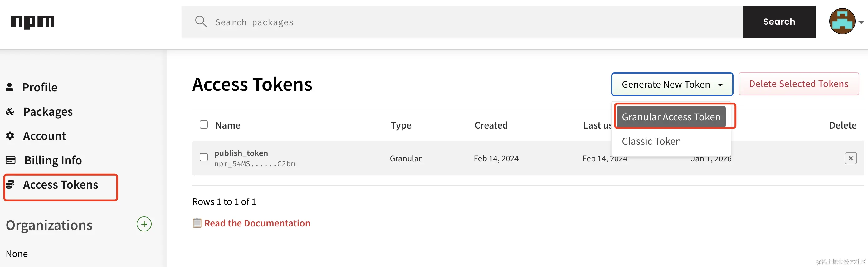
Task: Check the publish_token row checkbox
Action: (203, 157)
